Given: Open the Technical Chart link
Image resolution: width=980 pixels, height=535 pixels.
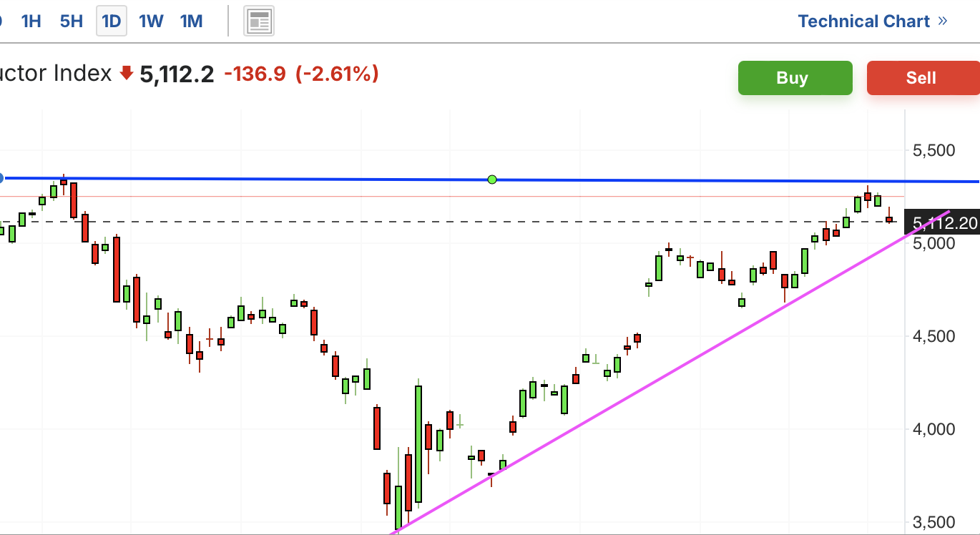Looking at the screenshot, I should pos(863,21).
